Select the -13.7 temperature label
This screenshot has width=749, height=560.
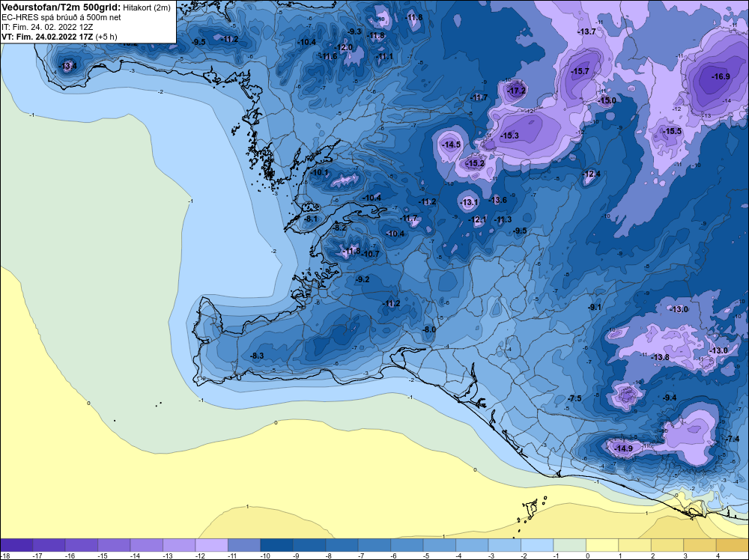(x=586, y=31)
